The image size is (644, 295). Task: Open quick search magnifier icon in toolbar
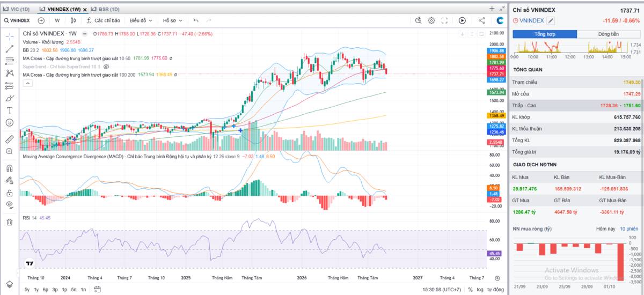click(419, 20)
